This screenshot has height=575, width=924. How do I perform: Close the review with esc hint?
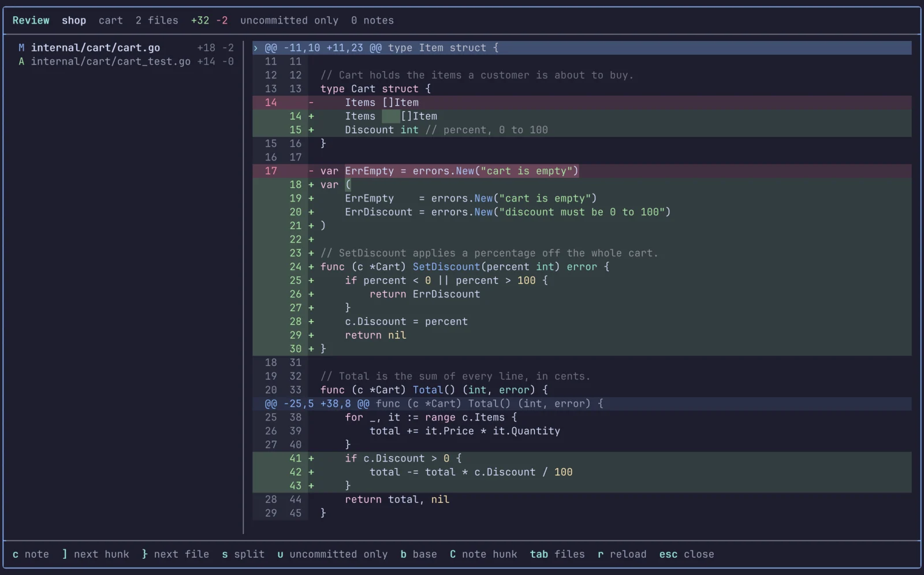687,554
